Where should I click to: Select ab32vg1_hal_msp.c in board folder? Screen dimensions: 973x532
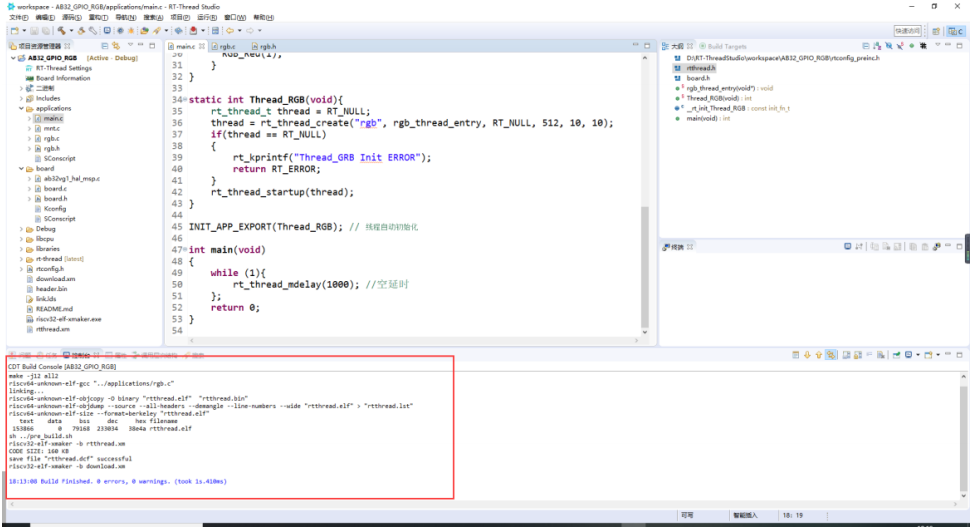point(71,178)
